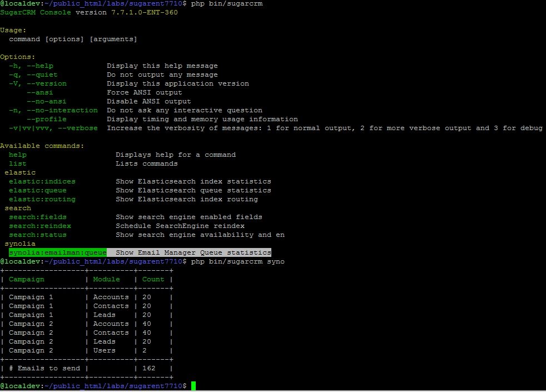The height and width of the screenshot is (392, 546).
Task: Click 'Displays help for a command' description
Action: (176, 155)
